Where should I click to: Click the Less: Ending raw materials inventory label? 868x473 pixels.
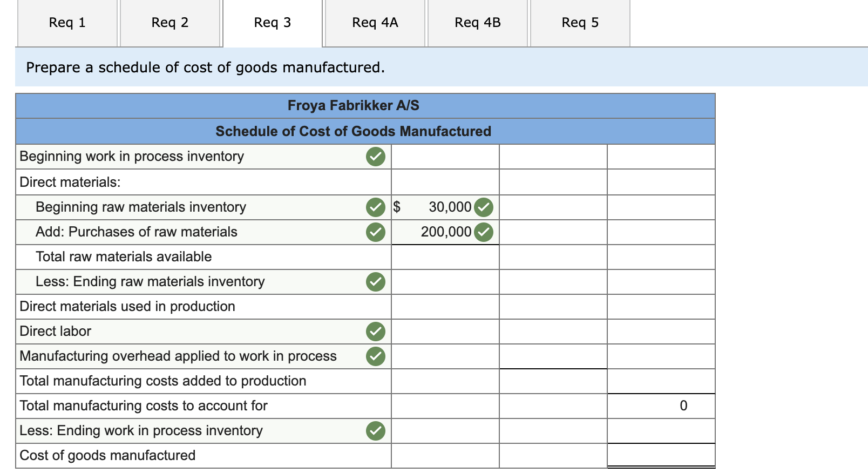point(150,282)
